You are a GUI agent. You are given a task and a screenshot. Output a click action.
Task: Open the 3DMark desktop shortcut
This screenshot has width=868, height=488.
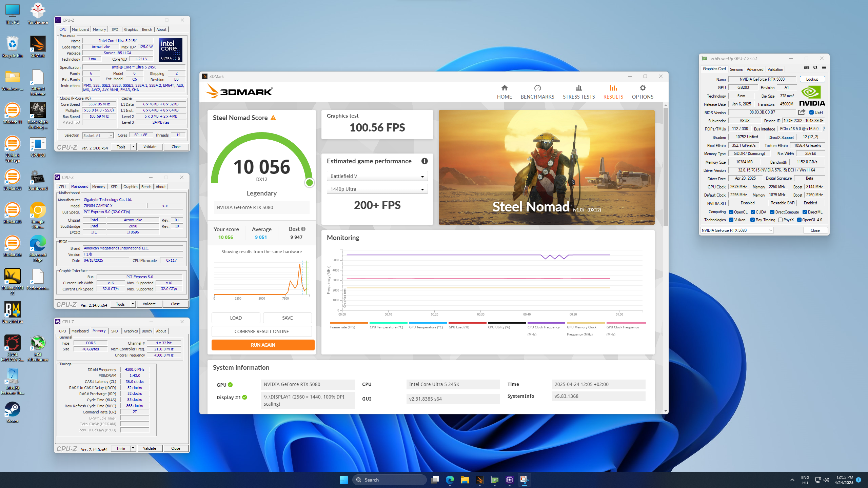click(38, 47)
